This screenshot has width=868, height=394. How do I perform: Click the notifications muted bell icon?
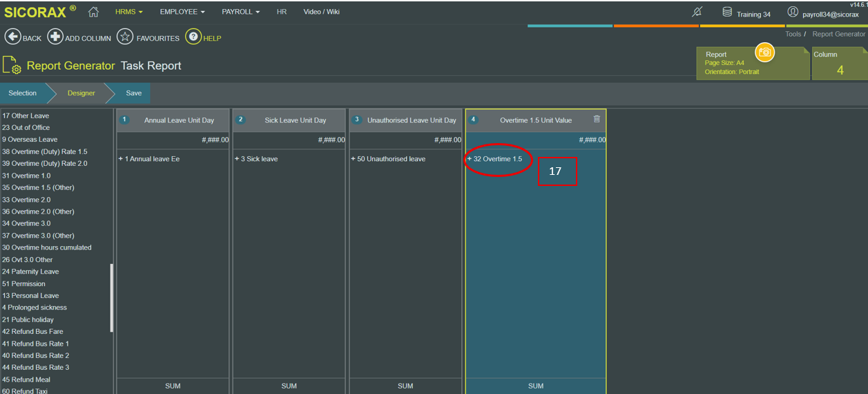697,12
